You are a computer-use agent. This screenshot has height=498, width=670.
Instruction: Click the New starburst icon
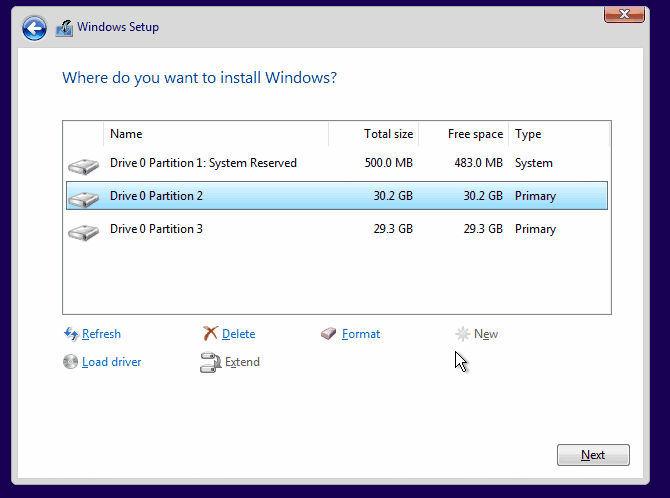click(x=462, y=333)
